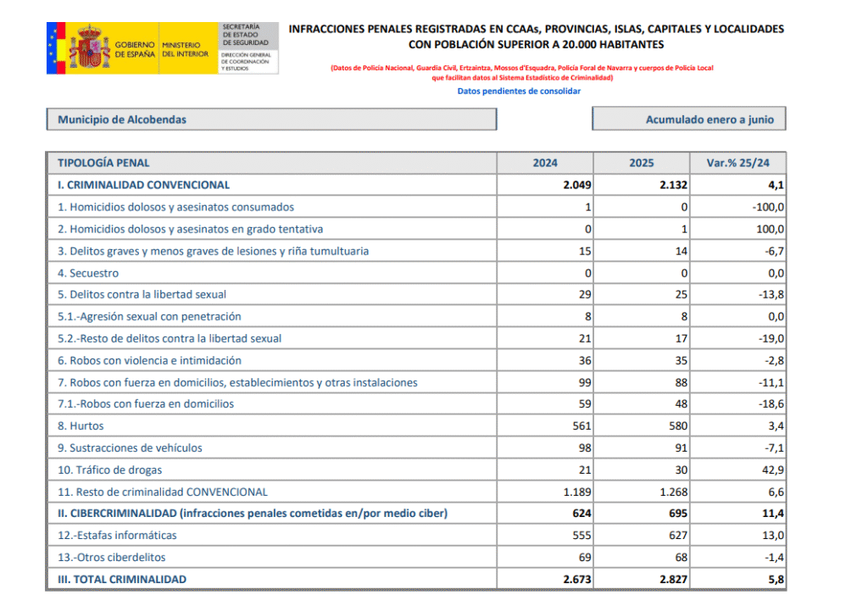Click the Sustracciones de vehículos row label

coord(130,448)
